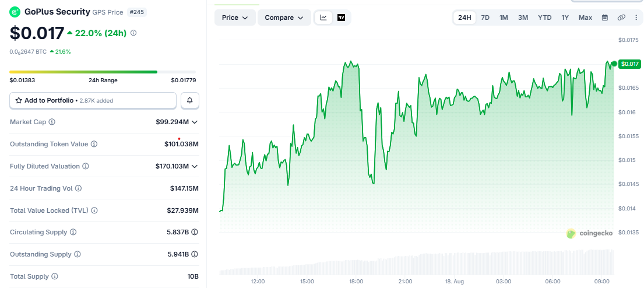The image size is (644, 288).
Task: Open Circulating Supply label info icon
Action: point(73,232)
